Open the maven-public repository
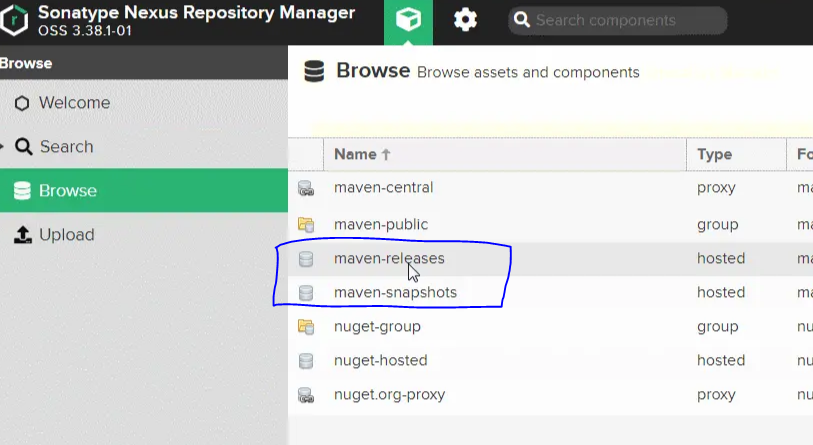The width and height of the screenshot is (813, 445). [x=381, y=225]
